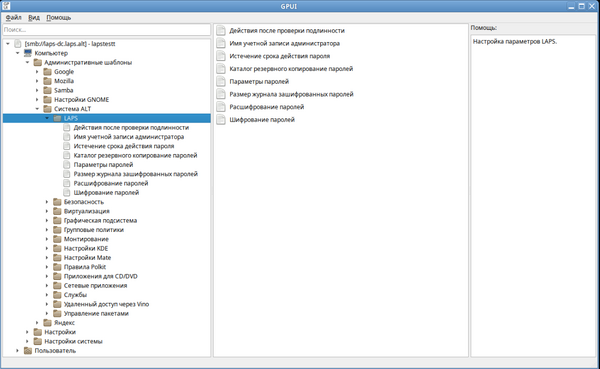Collapse the LAPS folder arrow
This screenshot has height=369, width=600.
[47, 118]
